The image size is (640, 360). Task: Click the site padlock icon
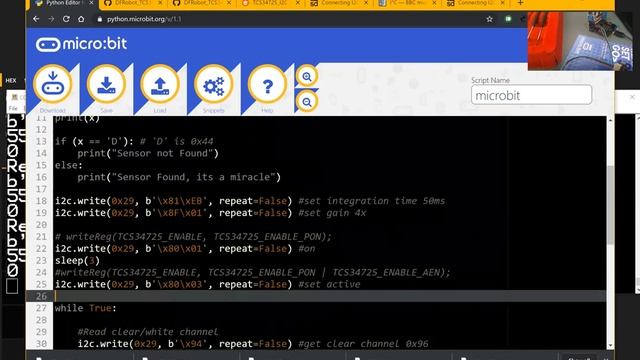[100, 19]
